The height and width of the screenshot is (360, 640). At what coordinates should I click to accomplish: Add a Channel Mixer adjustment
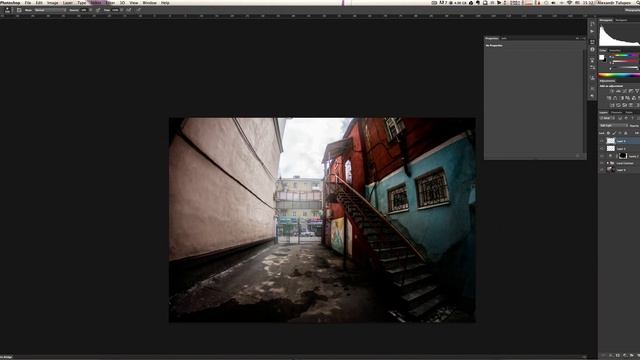coord(634,98)
